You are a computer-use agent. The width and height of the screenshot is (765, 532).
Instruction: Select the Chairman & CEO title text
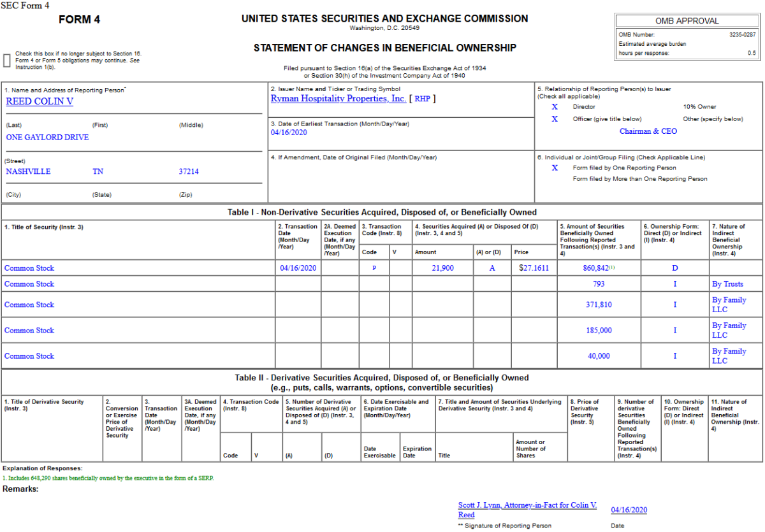(648, 131)
